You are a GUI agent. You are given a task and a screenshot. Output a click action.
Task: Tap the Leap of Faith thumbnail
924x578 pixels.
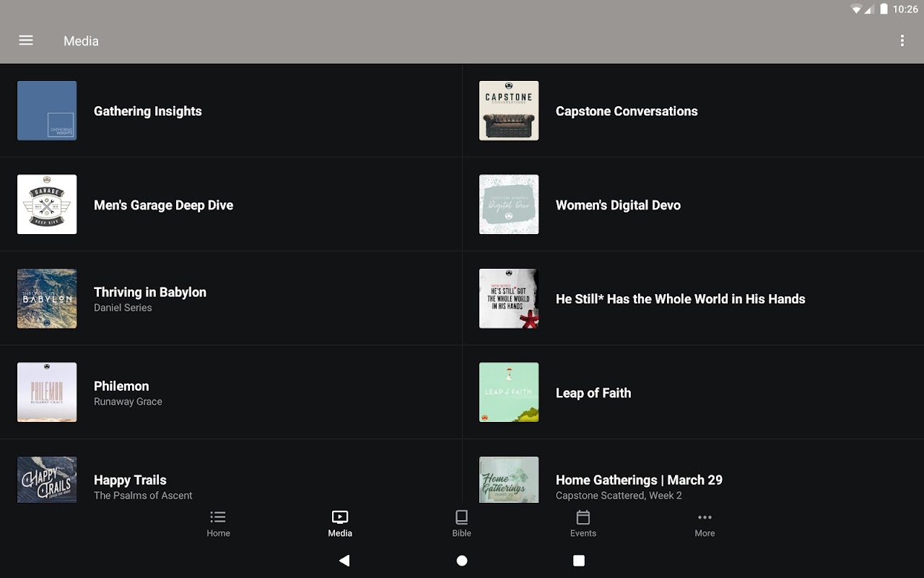[x=509, y=392]
